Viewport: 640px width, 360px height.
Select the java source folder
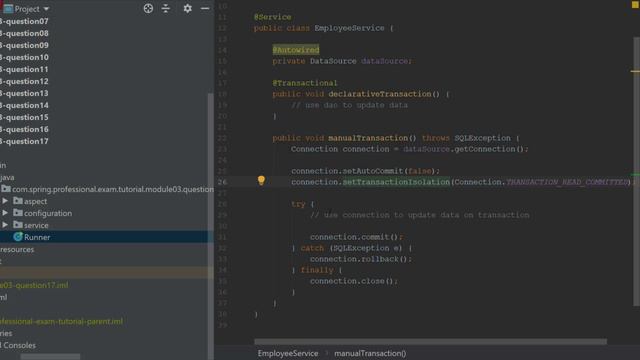(x=7, y=178)
